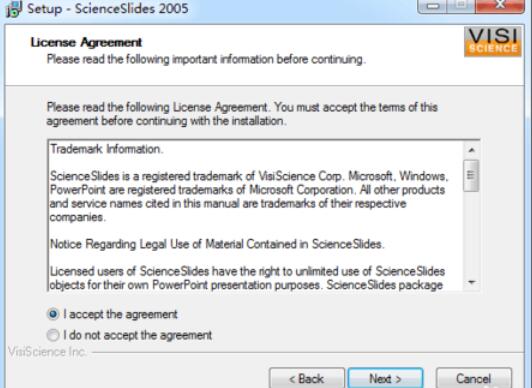
Task: Maximize the Setup window
Action: coord(461,6)
